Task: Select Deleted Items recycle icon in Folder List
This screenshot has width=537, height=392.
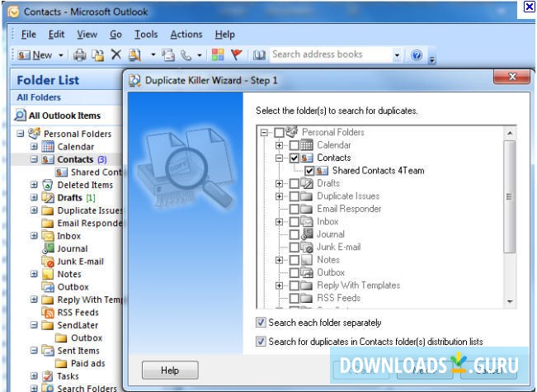Action: [x=48, y=185]
